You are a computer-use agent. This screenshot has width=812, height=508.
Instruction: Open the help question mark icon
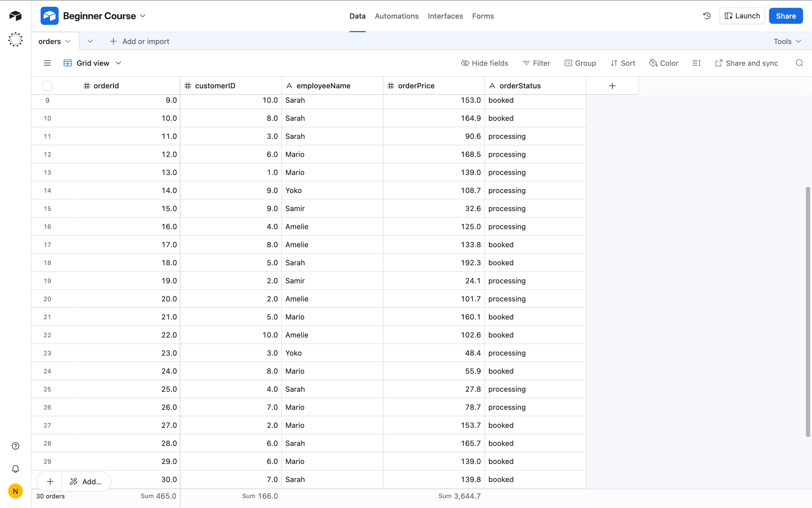16,446
